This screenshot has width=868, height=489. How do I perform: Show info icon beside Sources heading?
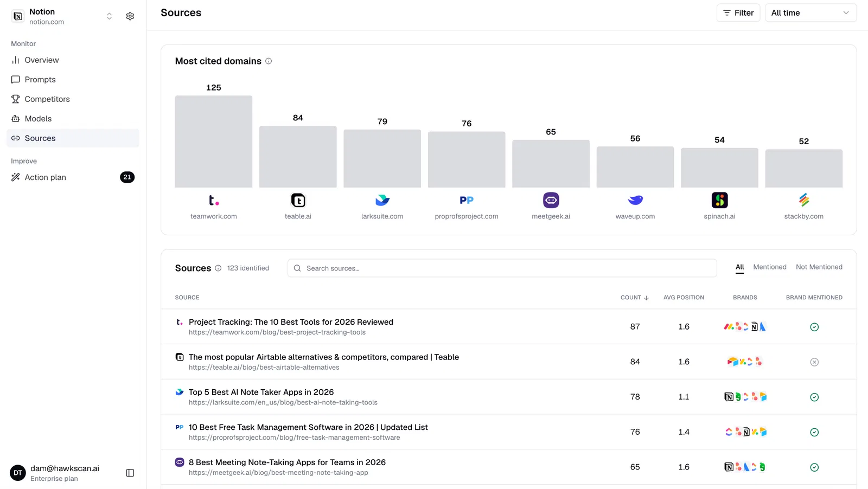pyautogui.click(x=218, y=268)
